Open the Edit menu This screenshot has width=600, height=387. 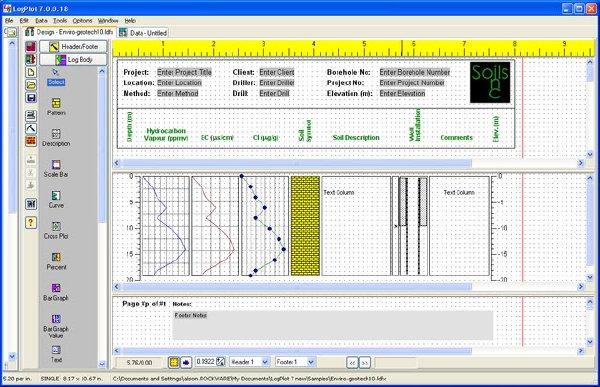coord(24,21)
